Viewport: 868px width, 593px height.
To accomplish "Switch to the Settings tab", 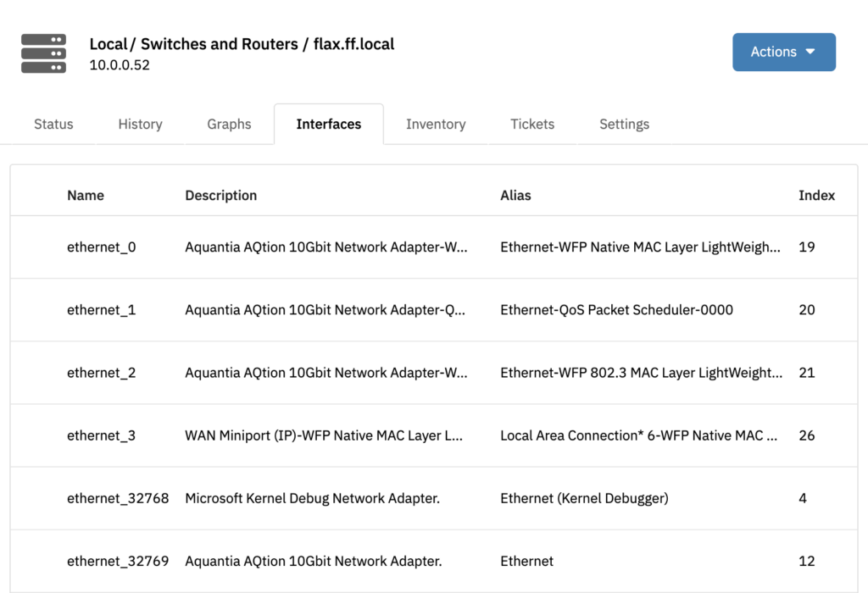I will tap(625, 124).
